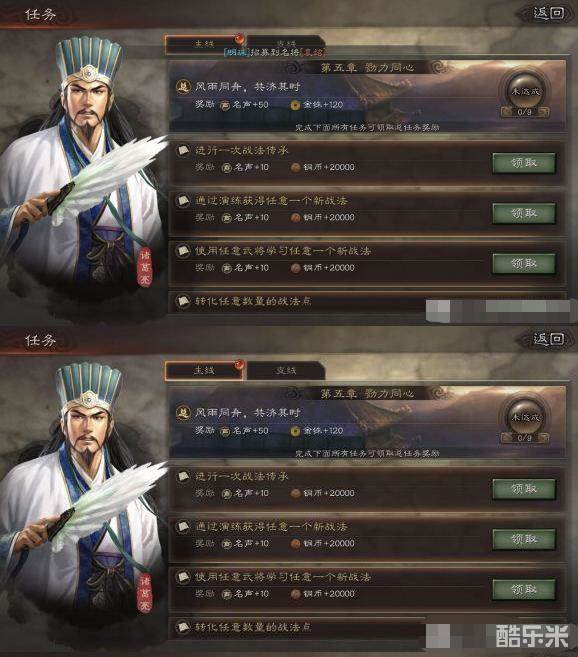Image resolution: width=578 pixels, height=657 pixels.
Task: Open the 主线 tab in upper screen
Action: [204, 44]
